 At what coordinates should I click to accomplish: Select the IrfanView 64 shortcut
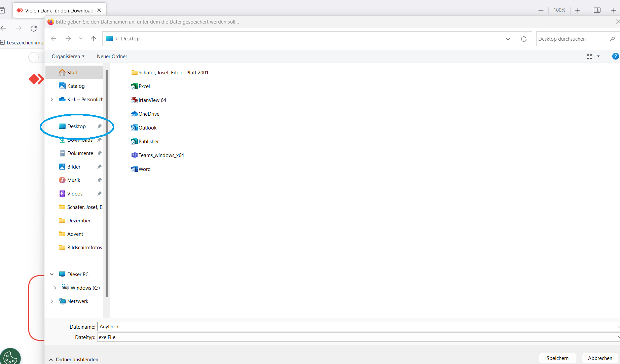[152, 100]
